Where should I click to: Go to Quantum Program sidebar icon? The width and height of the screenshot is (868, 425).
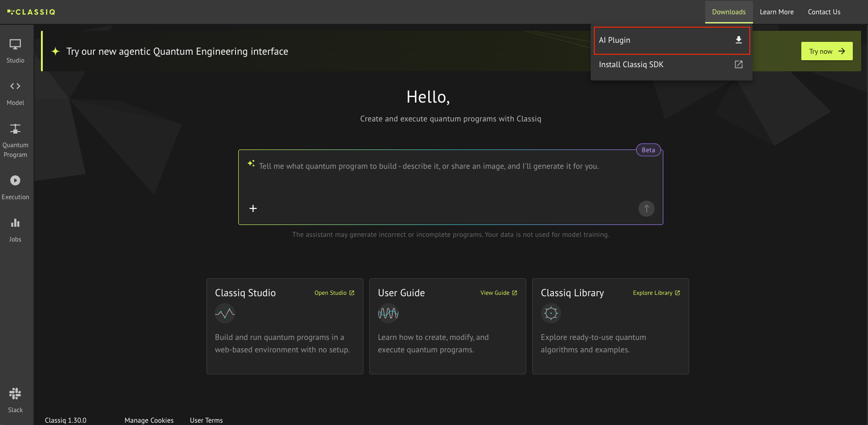point(15,129)
